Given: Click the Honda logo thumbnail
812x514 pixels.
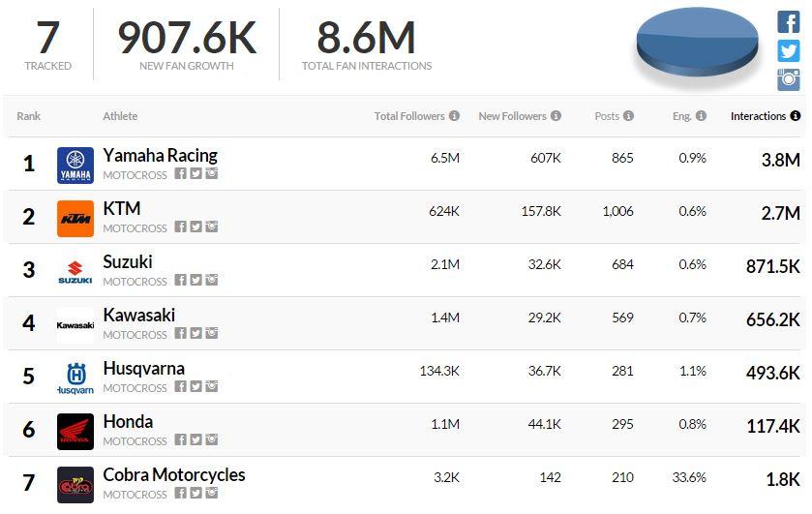Looking at the screenshot, I should (x=75, y=432).
